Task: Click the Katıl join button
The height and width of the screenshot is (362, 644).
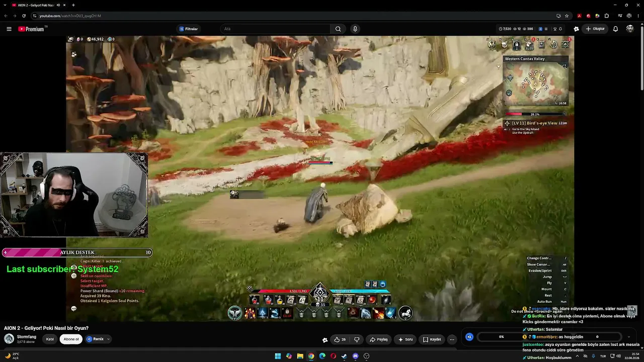Action: click(50, 339)
